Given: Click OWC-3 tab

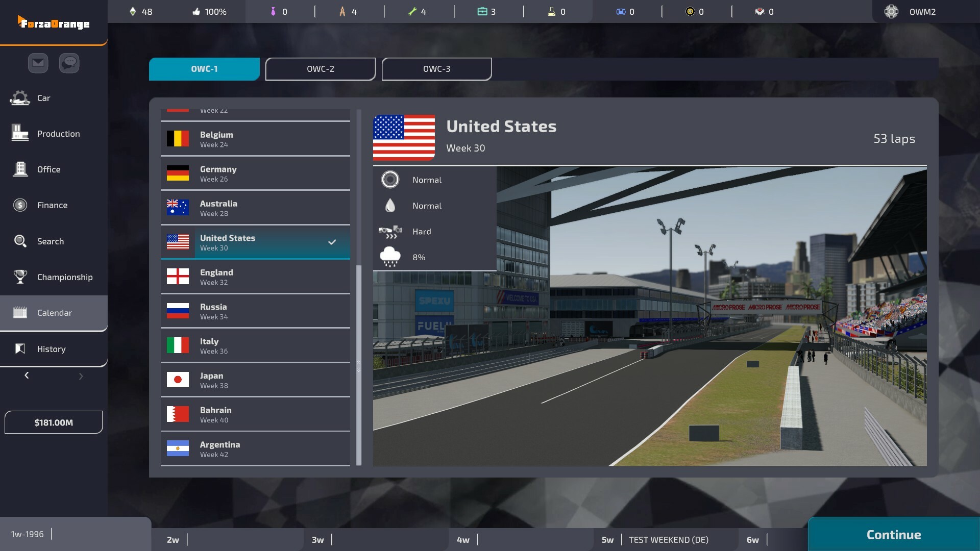Looking at the screenshot, I should click(x=437, y=69).
